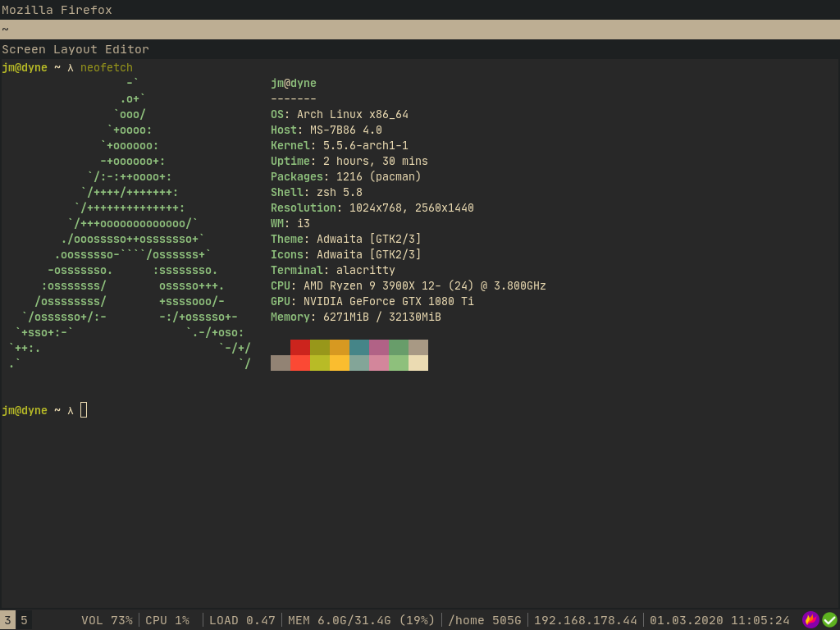Switch to workspace 3
Viewport: 840px width, 630px height.
[7, 620]
